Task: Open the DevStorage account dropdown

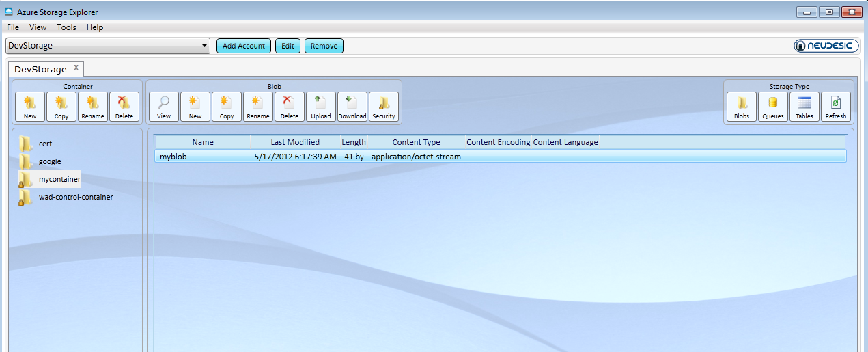Action: point(108,46)
